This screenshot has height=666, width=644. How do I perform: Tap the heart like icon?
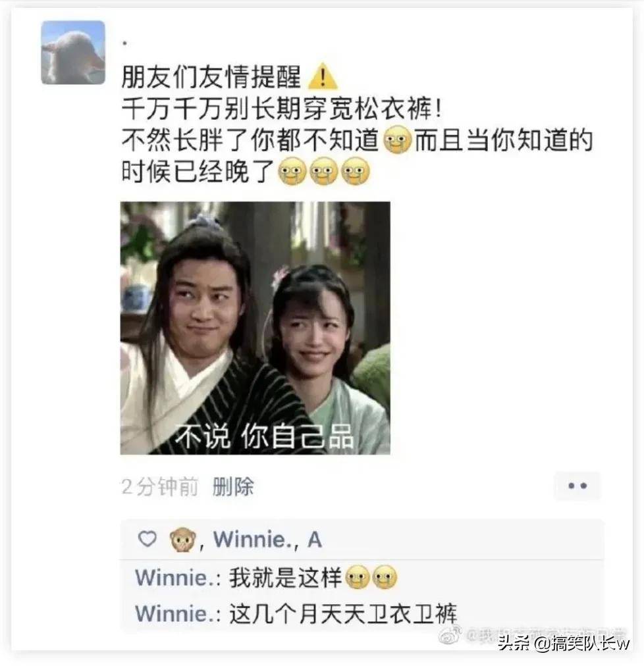148,539
